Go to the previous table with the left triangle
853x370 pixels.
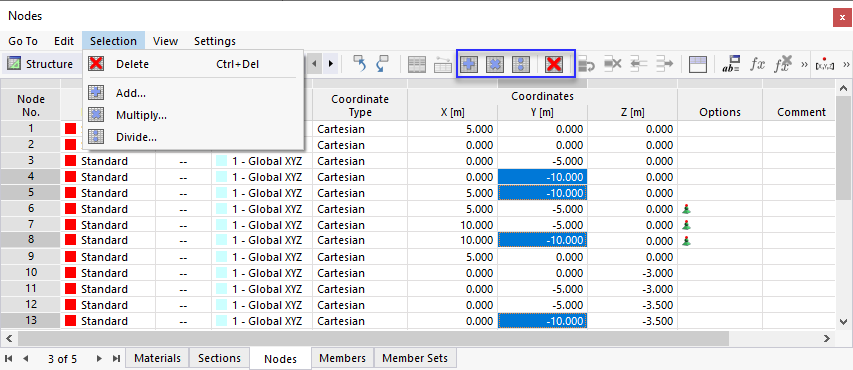314,64
